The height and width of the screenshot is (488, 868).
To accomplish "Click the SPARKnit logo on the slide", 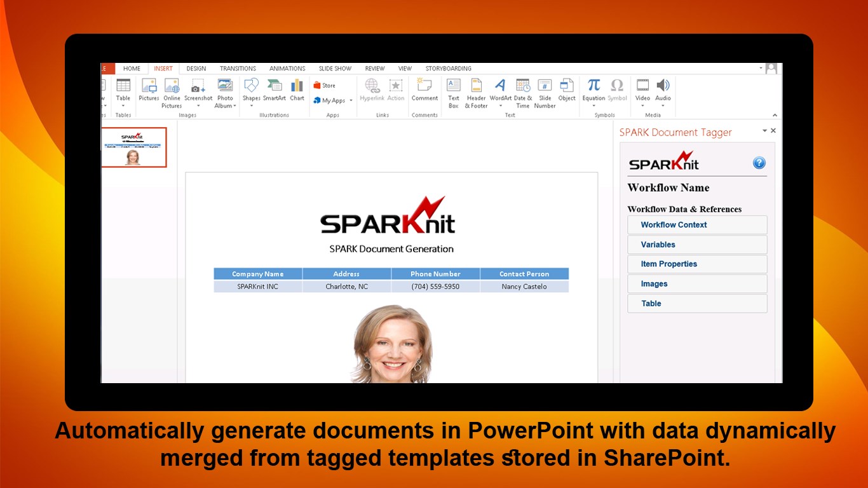I will tap(388, 215).
